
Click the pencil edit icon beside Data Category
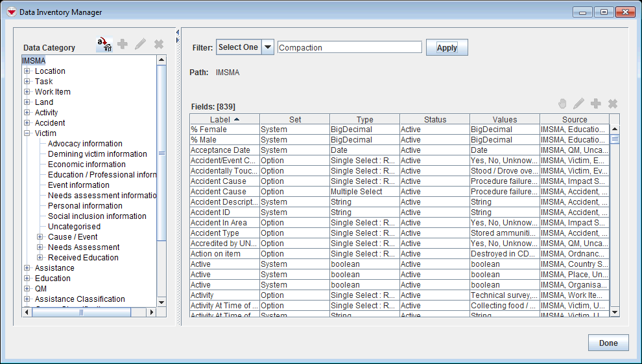[140, 44]
